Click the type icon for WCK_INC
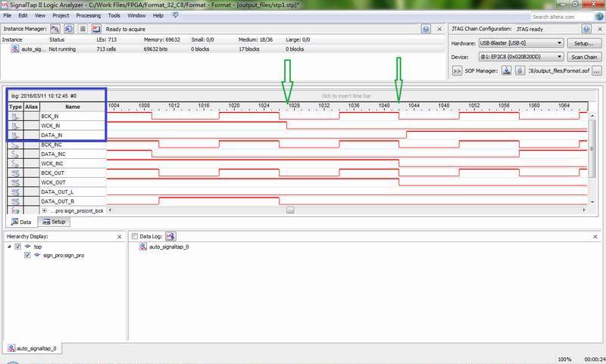This screenshot has width=606, height=364. pos(15,163)
